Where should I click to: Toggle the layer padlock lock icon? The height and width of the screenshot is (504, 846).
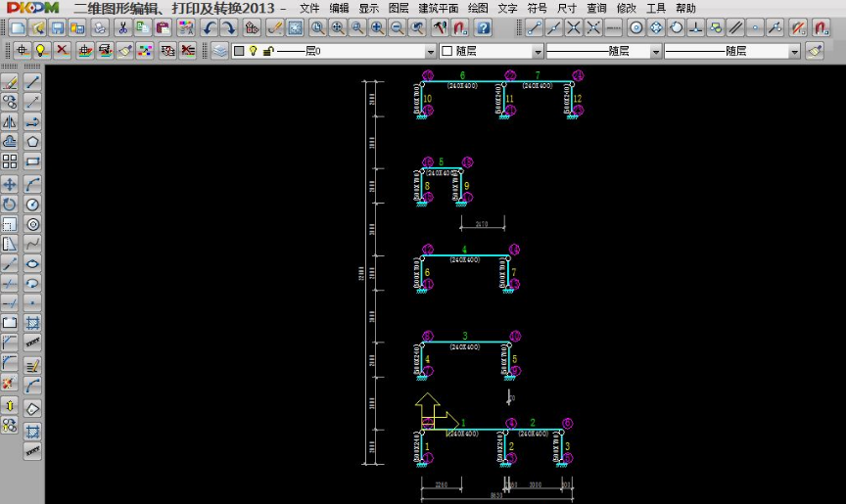[x=267, y=50]
